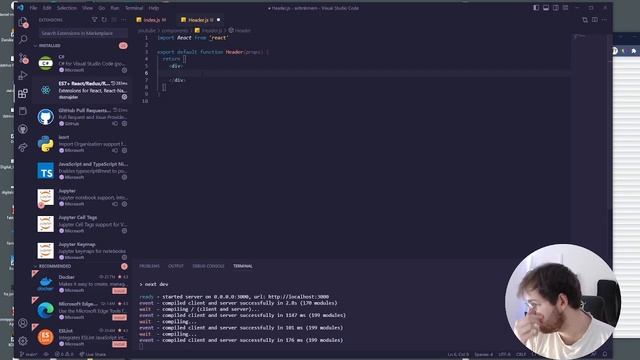Split the editor to the right
Viewport: 640px width, 360px height.
click(x=595, y=20)
